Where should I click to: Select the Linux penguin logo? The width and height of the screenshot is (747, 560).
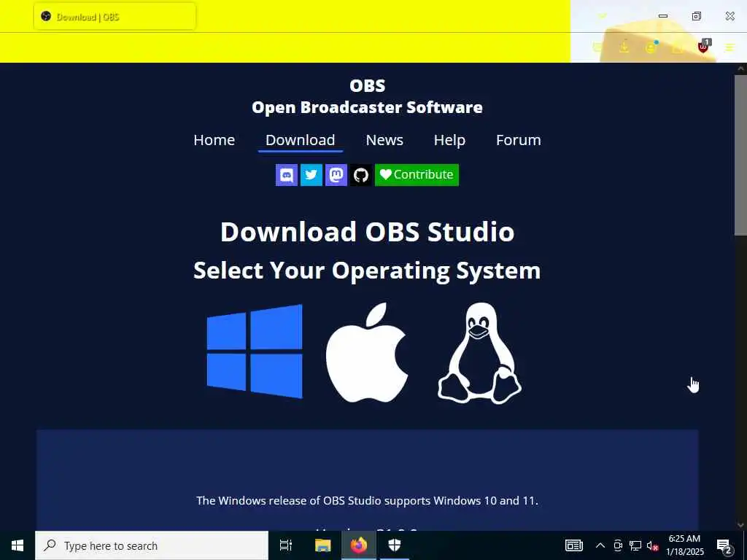pos(480,353)
